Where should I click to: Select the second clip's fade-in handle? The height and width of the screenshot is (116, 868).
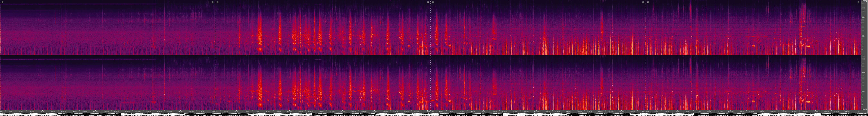218,2
